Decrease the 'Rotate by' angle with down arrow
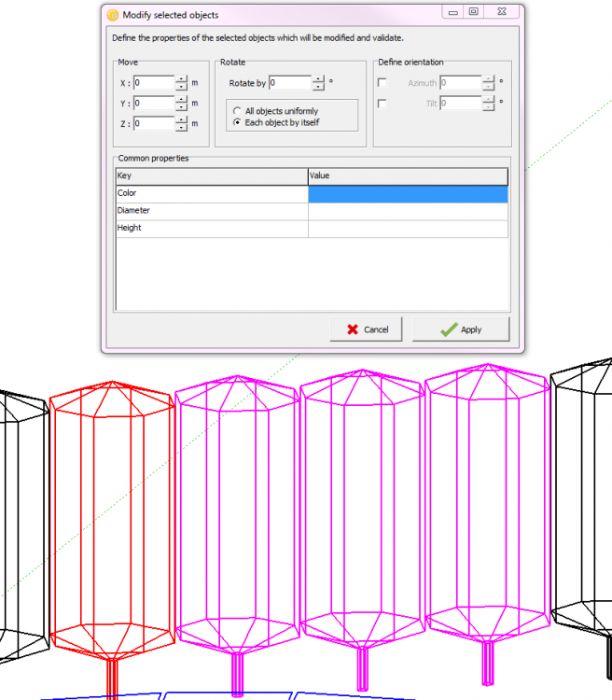 [x=318, y=87]
